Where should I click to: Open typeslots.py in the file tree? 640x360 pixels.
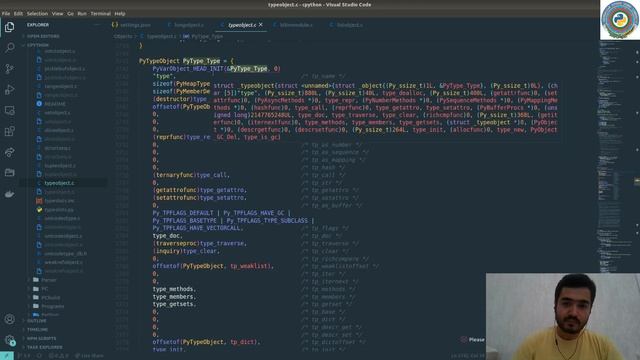click(x=59, y=209)
